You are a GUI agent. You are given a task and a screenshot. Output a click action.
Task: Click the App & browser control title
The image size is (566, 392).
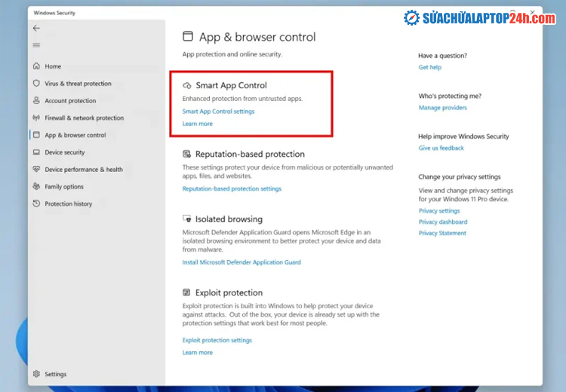click(x=257, y=37)
